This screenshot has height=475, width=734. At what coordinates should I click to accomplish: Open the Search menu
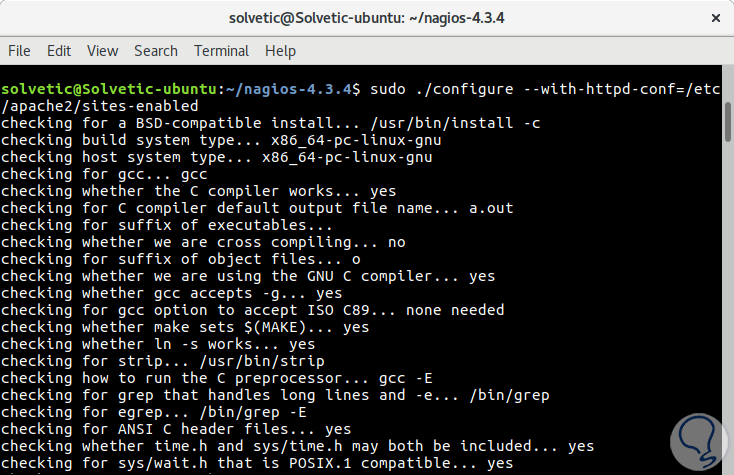[x=155, y=50]
